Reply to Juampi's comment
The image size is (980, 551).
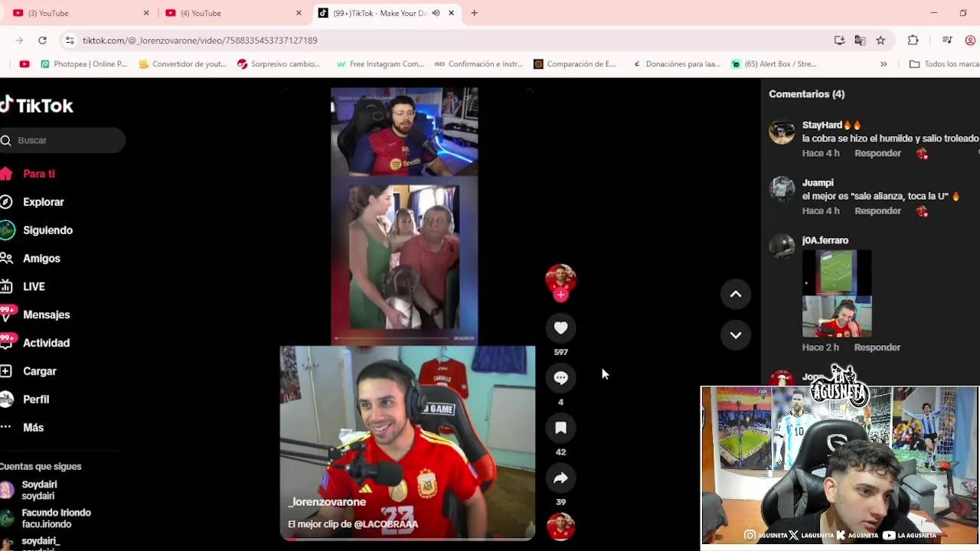877,211
